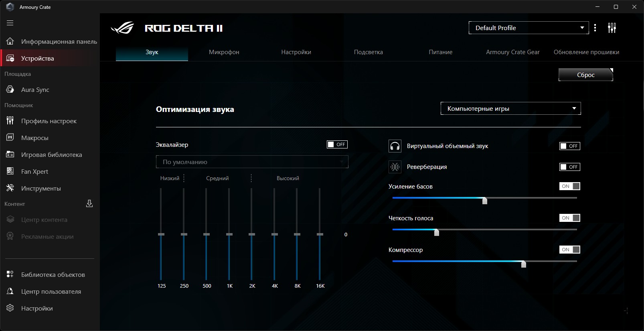Viewport: 644px width, 331px height.
Task: Click the 8K equalizer band slider handle
Action: [x=297, y=234]
